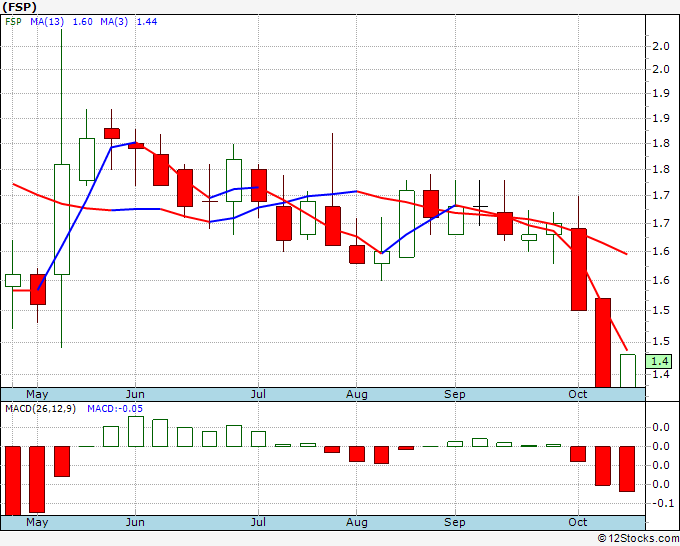This screenshot has height=546, width=680.
Task: Click Aug on the price chart axis
Action: [357, 394]
